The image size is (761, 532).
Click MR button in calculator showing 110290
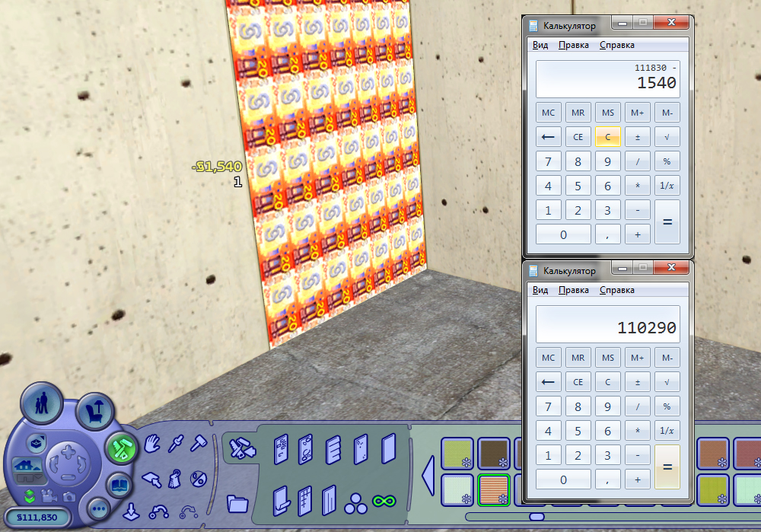[x=578, y=358]
